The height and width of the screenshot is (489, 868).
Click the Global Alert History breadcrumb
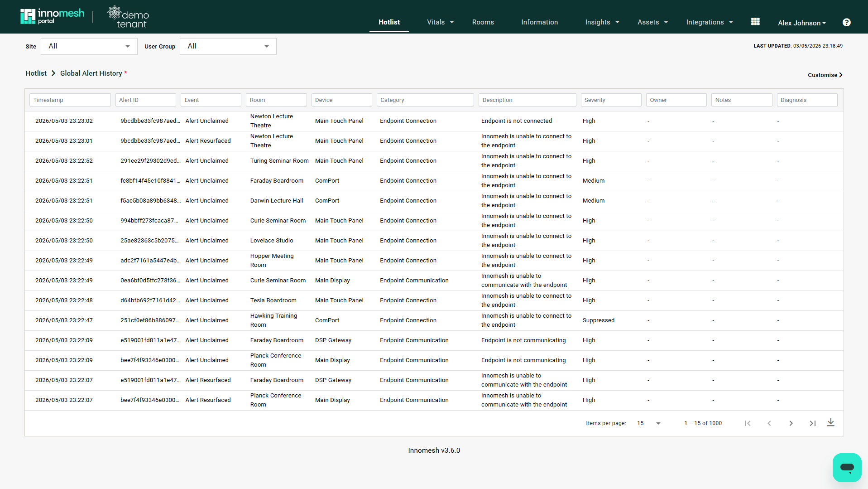click(x=91, y=73)
